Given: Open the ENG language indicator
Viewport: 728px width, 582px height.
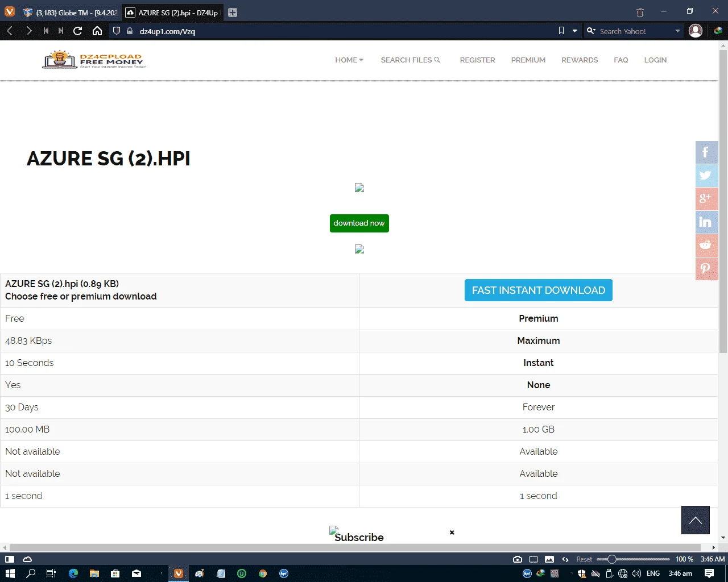Looking at the screenshot, I should tap(653, 573).
